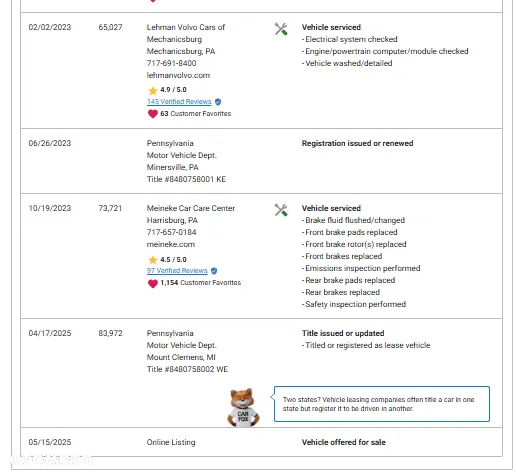The image size is (516, 475).
Task: Click the Registration issued or renewed heading
Action: coord(357,143)
